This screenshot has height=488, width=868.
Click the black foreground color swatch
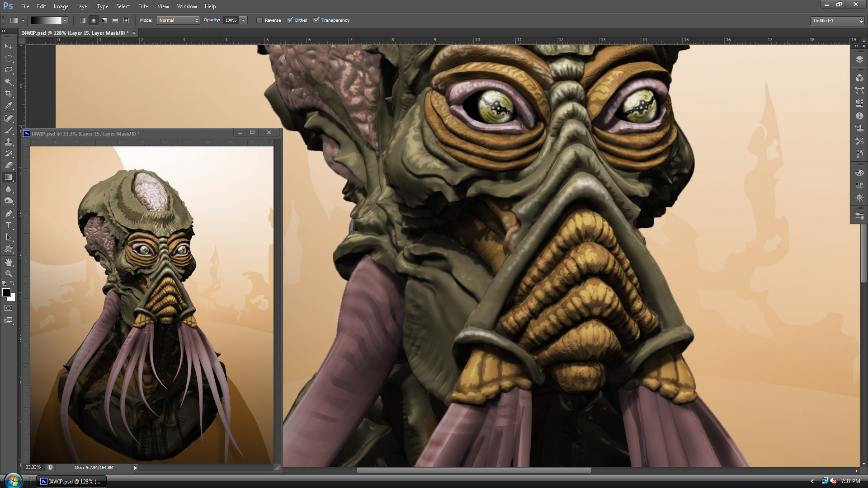click(6, 292)
